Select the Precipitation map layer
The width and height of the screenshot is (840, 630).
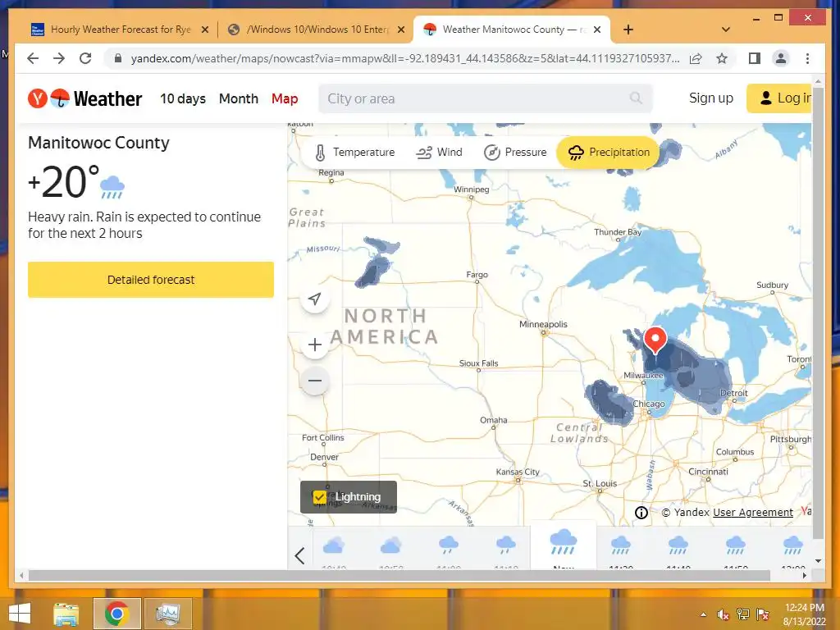click(609, 152)
